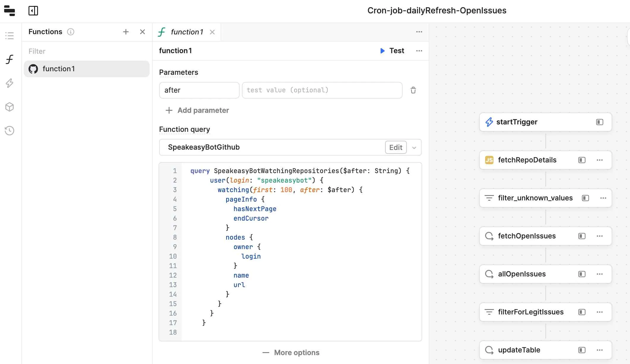The image size is (630, 364).
Task: Click code line 1 query declaration
Action: 300,171
